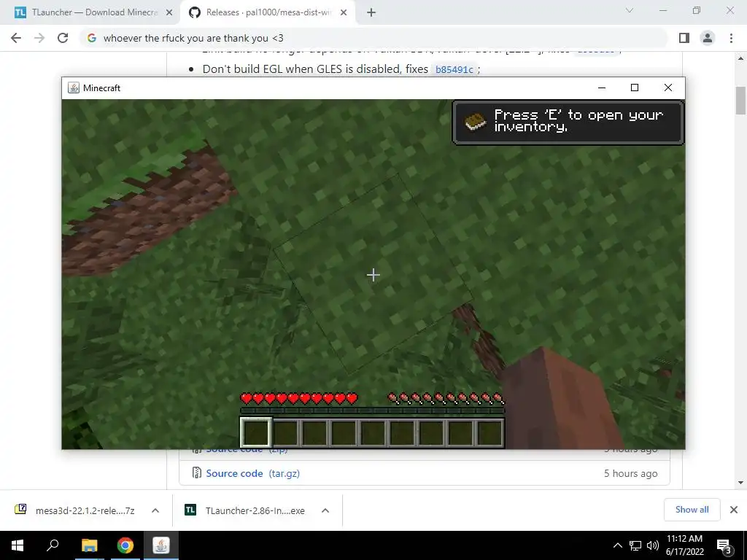Click page scrollbar down arrow
The width and height of the screenshot is (747, 560).
[x=741, y=483]
